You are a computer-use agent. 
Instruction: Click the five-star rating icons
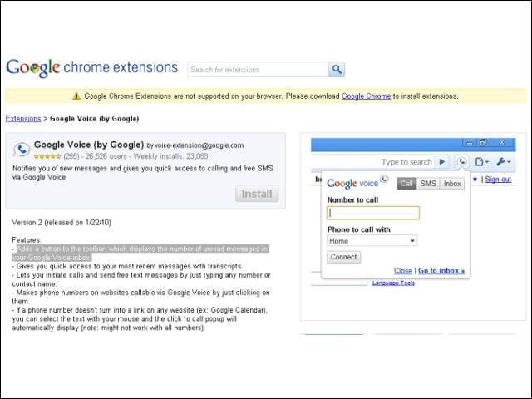(47, 156)
